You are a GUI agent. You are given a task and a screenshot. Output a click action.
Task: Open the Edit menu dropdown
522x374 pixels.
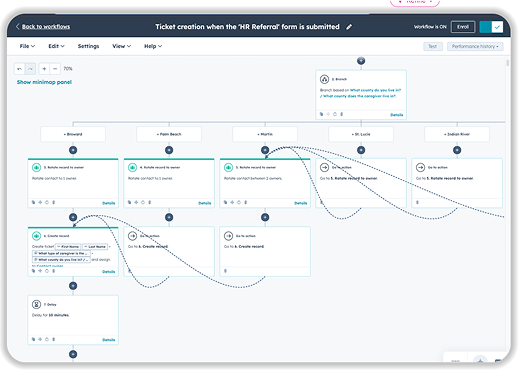tap(56, 46)
